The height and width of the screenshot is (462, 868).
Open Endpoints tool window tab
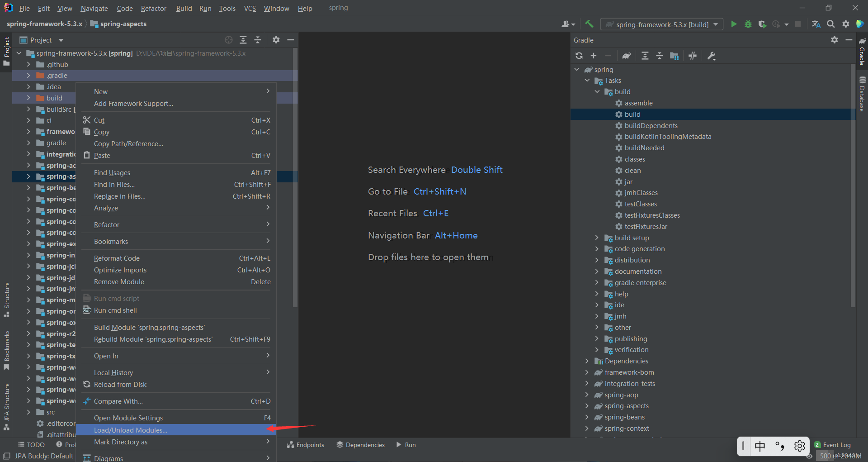[x=306, y=445]
